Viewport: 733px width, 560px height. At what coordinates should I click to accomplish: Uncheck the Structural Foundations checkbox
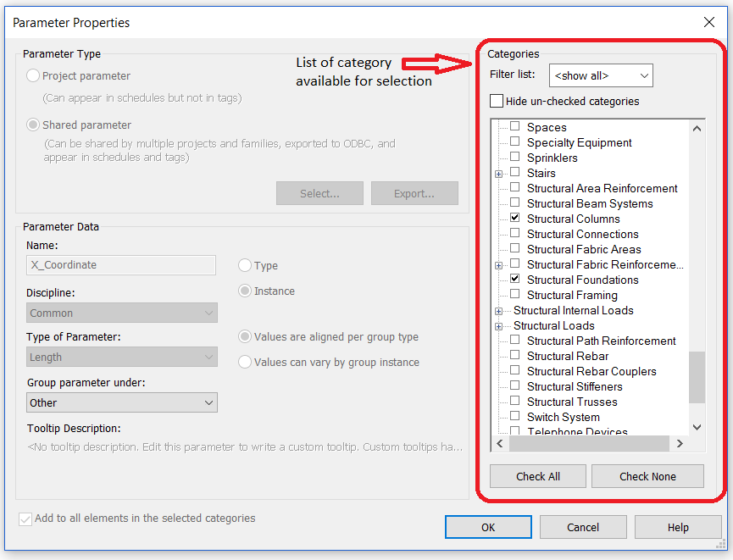tap(515, 280)
